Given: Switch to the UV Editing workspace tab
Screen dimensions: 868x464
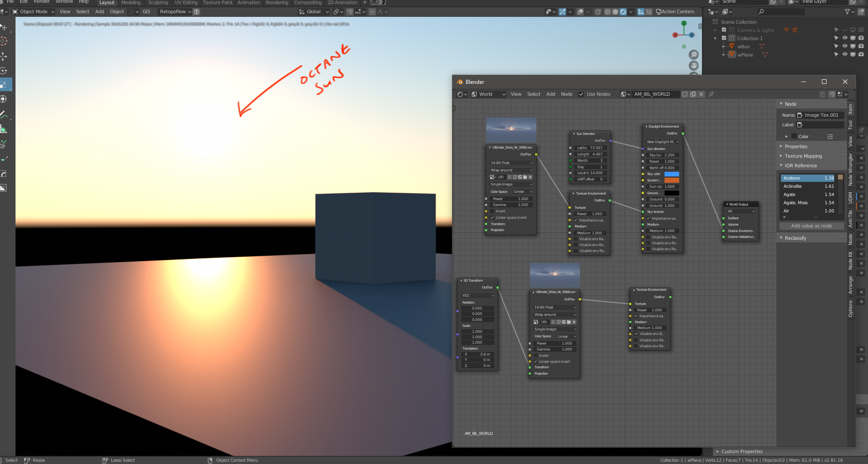Looking at the screenshot, I should coord(186,3).
